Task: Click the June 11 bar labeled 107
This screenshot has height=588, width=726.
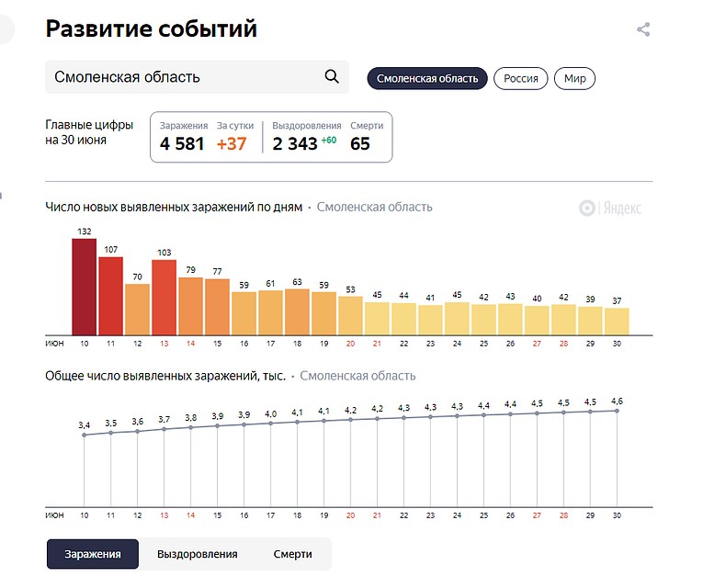Action: click(x=110, y=296)
